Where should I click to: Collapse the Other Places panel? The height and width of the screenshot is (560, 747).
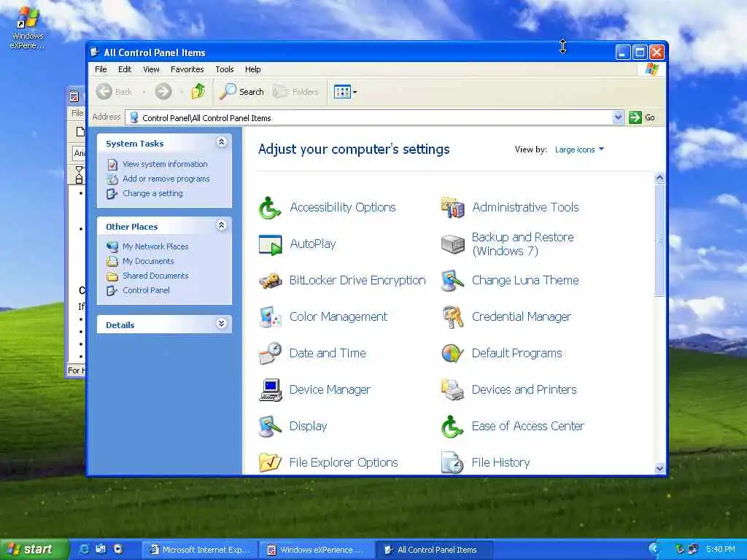pos(222,225)
